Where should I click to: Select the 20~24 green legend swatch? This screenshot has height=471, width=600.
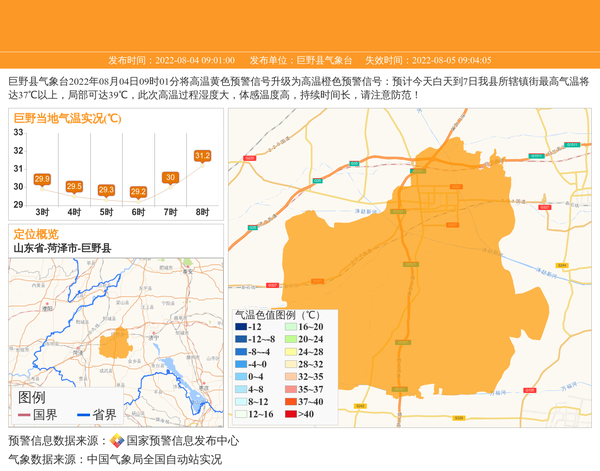point(291,339)
